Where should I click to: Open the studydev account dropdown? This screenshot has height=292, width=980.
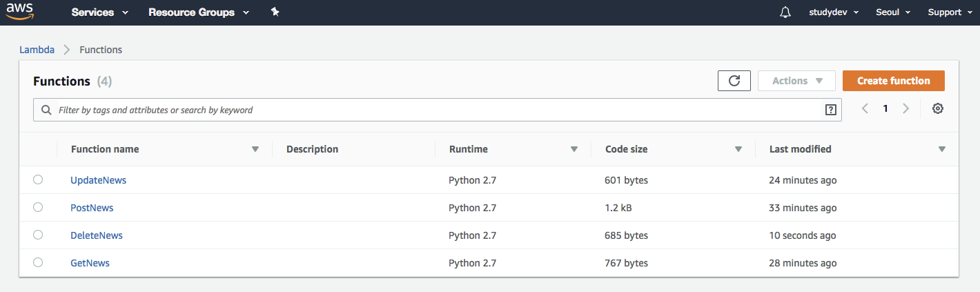click(x=834, y=12)
